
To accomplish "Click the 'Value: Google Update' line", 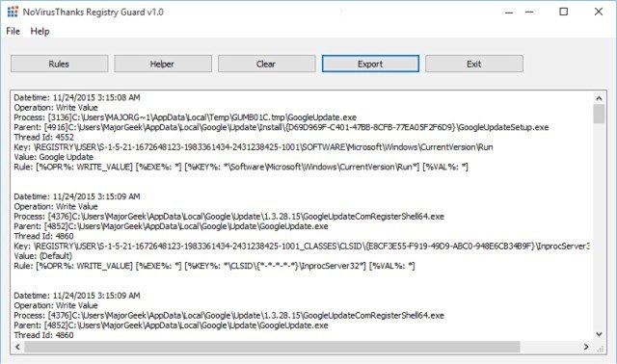I will pos(54,157).
